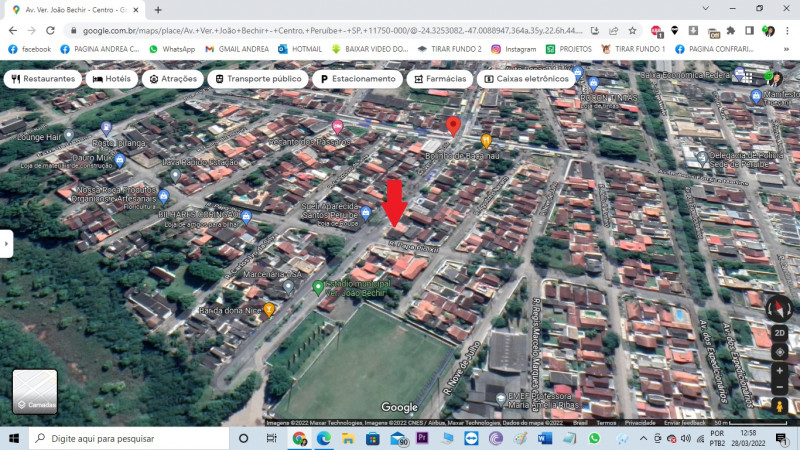Open the Recanto dos Pássaros lodging pin

(x=337, y=127)
